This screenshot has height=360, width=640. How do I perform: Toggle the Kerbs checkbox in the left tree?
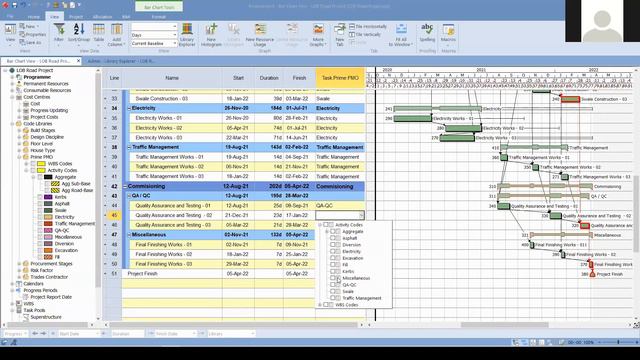click(40, 197)
